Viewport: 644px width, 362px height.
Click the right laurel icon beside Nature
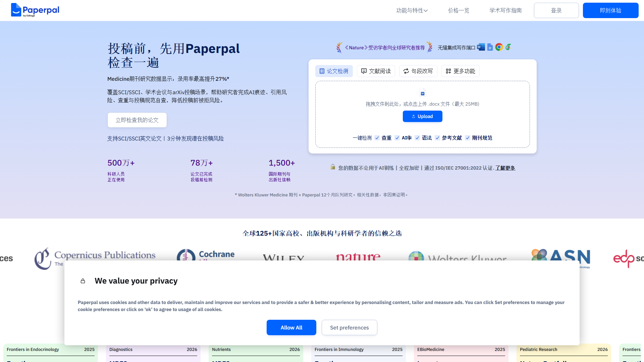(x=430, y=47)
